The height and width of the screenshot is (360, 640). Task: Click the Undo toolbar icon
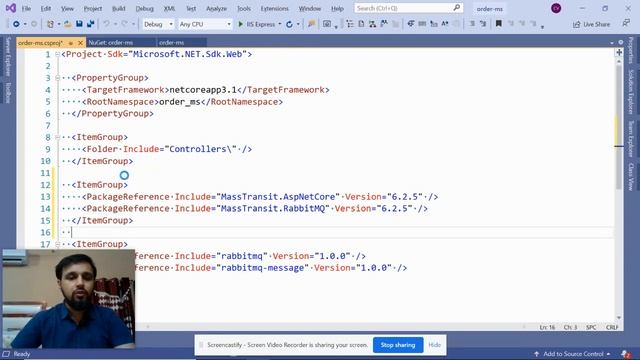(x=107, y=24)
